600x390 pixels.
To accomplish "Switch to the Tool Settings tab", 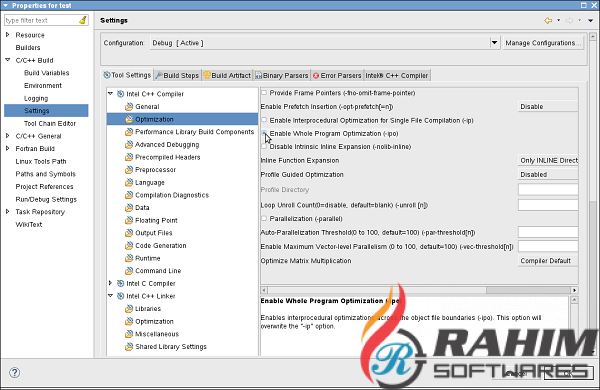I will point(127,75).
